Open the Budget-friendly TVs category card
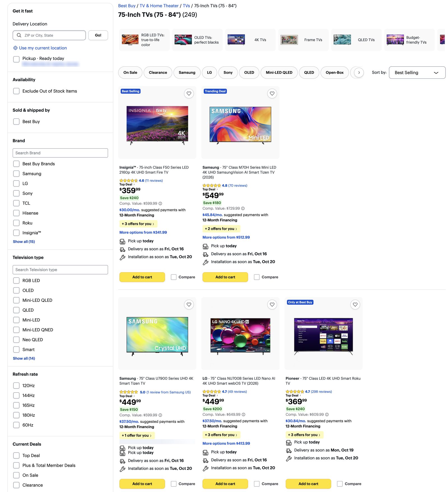Viewport: 448px width, 492px height. (409, 40)
